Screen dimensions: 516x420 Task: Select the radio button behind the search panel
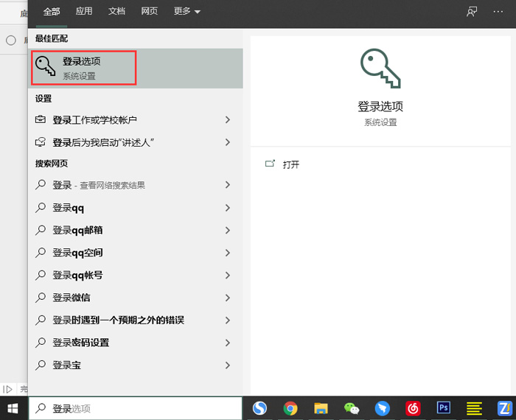click(11, 41)
